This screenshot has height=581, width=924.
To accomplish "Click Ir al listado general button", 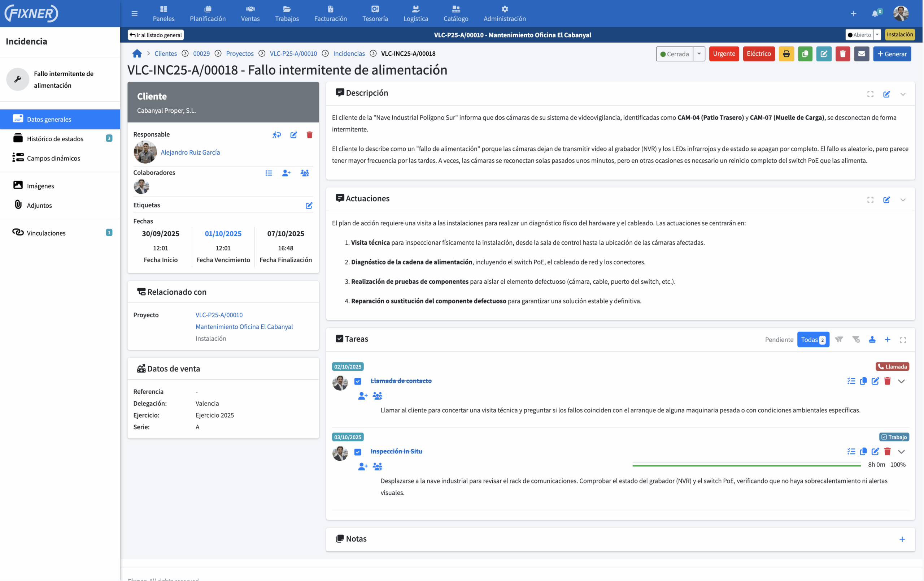I will click(x=156, y=35).
